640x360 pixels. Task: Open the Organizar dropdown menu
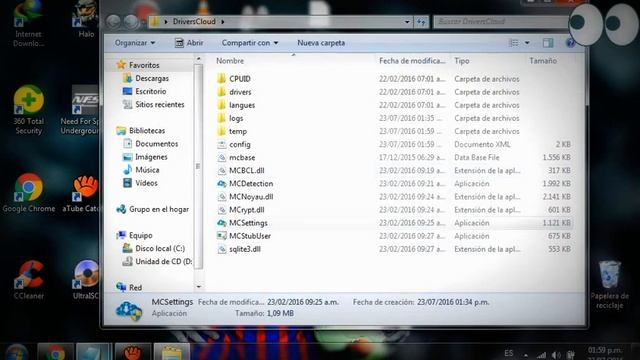pos(135,43)
